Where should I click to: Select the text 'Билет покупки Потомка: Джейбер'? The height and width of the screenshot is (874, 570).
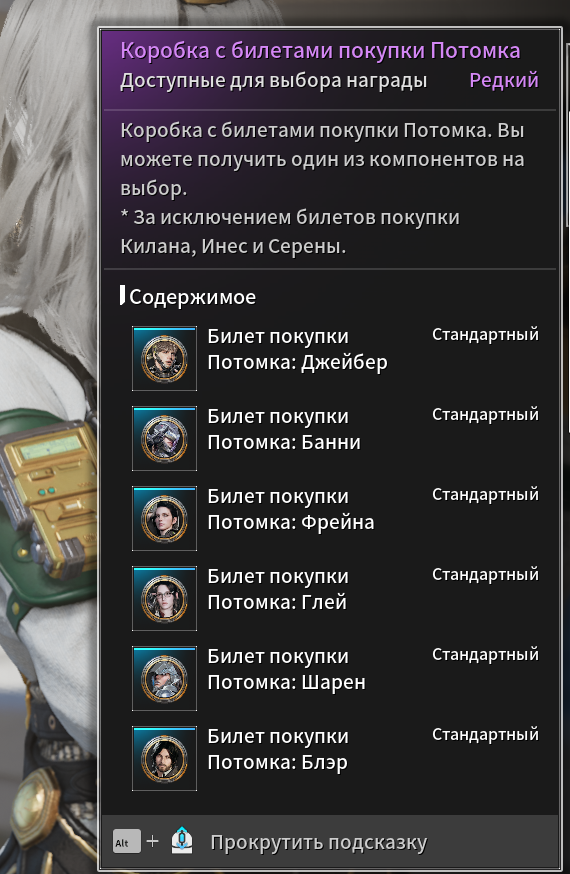click(x=298, y=349)
